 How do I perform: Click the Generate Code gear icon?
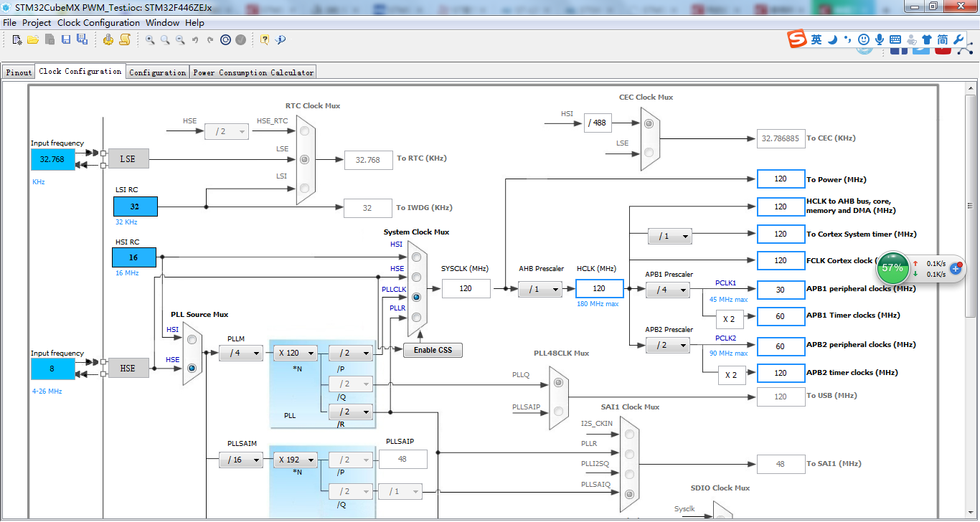[x=108, y=39]
